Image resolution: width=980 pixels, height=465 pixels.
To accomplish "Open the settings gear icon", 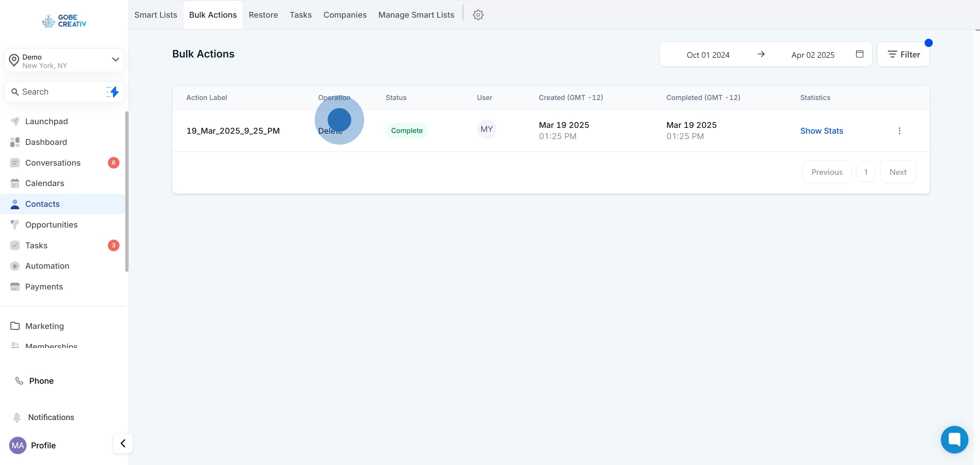I will pos(478,15).
